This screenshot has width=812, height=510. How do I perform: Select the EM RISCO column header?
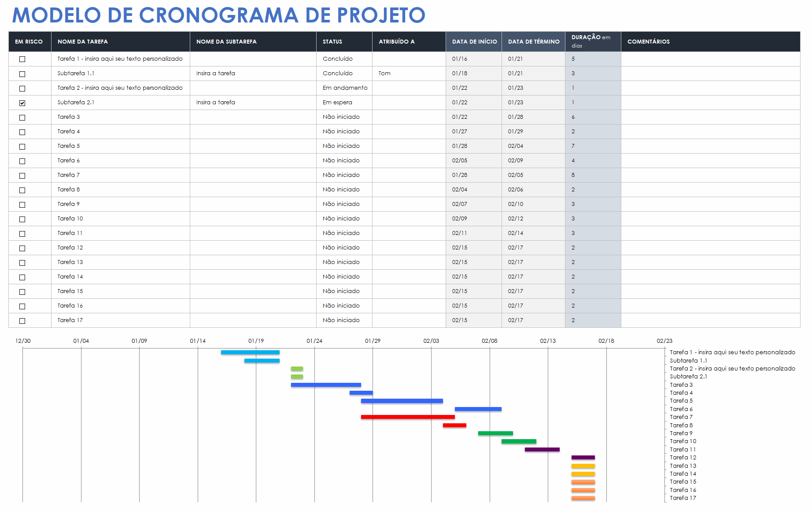coord(30,41)
